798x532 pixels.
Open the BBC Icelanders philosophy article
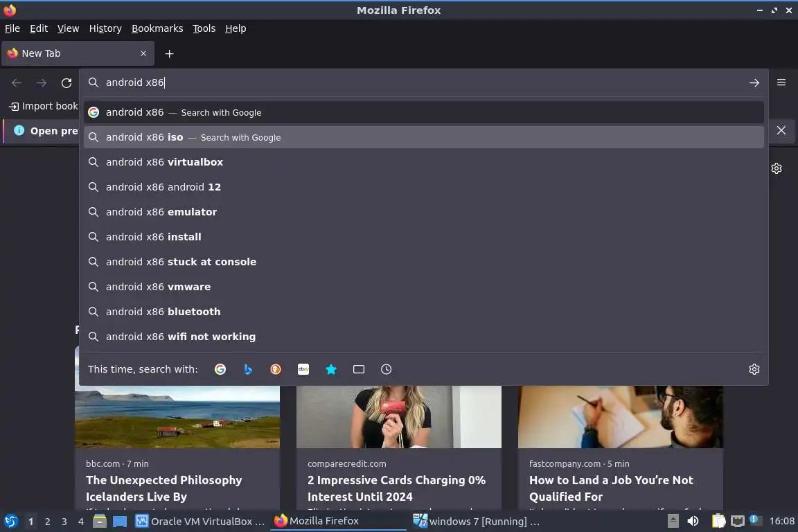click(x=163, y=488)
